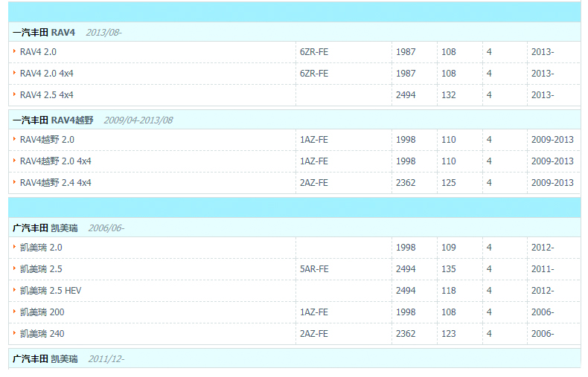Click displacement 2362 in RAV4越野 2.4 4x4 row
The width and height of the screenshot is (588, 377).
(x=406, y=183)
